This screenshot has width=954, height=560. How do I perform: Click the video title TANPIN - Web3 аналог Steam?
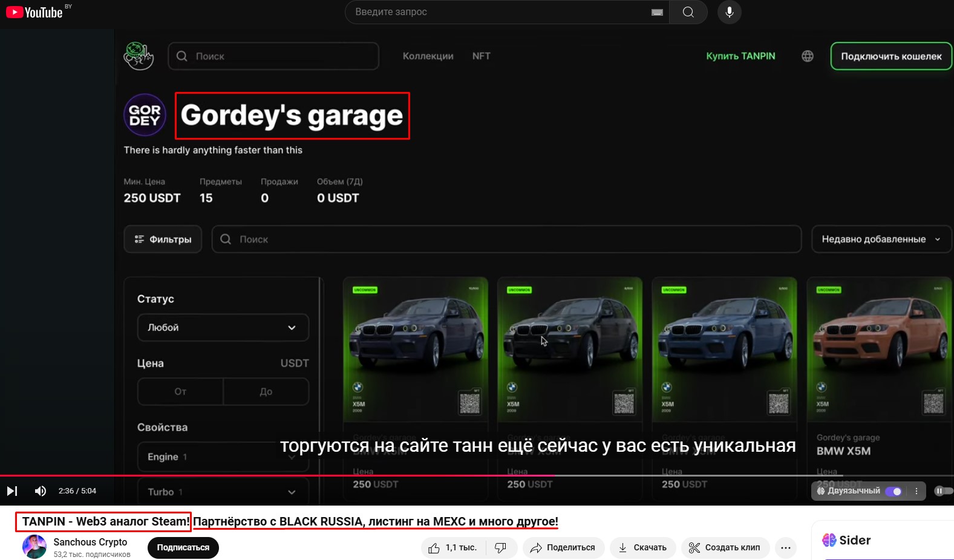tap(106, 521)
